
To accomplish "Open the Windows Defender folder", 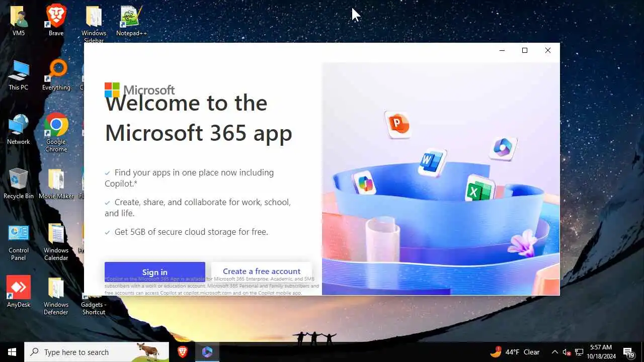I will (x=56, y=297).
